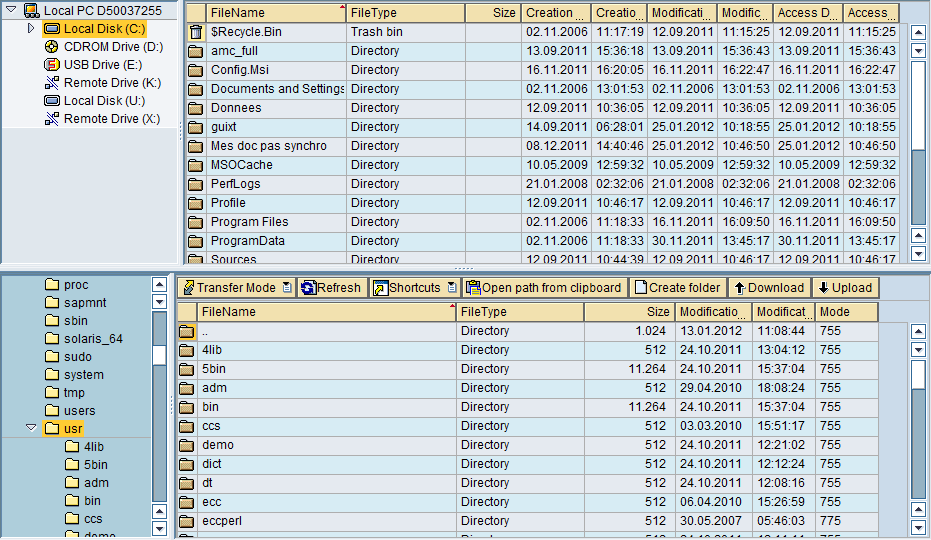Collapse the usr folder tree node
The image size is (931, 540).
[31, 428]
